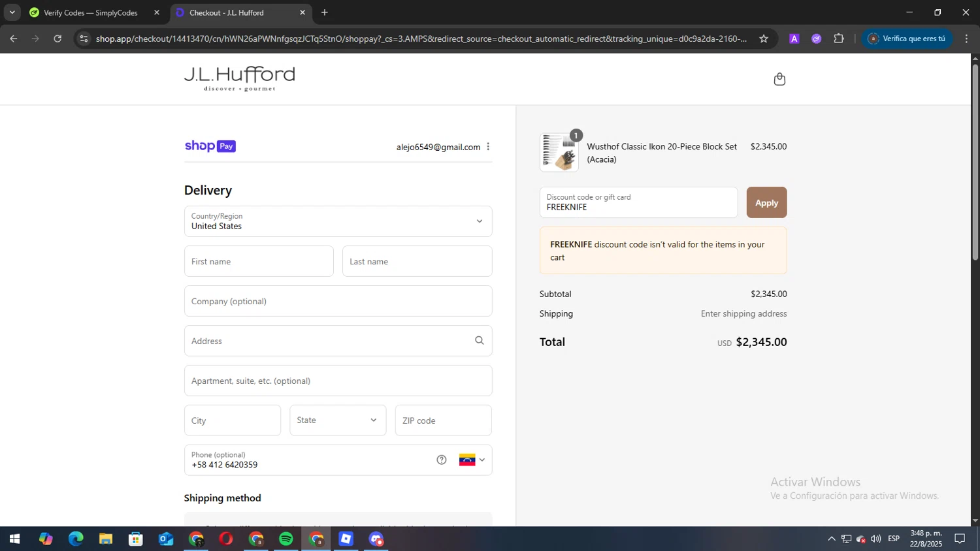This screenshot has width=980, height=551.
Task: Click the First name field
Action: tap(259, 261)
